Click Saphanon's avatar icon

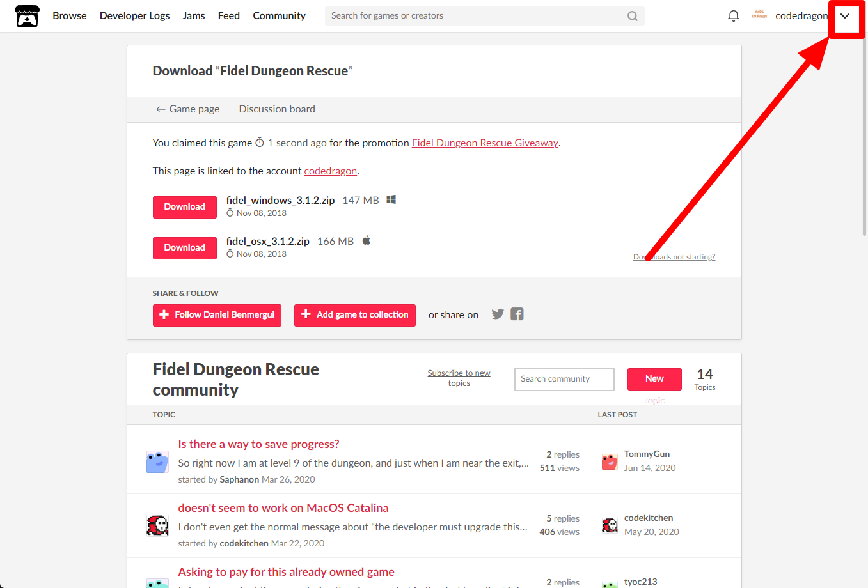click(x=157, y=461)
